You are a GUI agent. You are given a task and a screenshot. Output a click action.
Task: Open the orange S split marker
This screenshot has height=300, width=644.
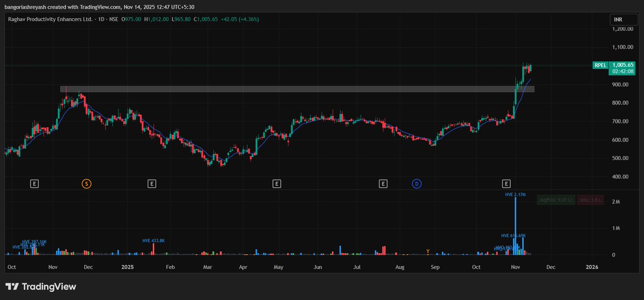coord(86,184)
